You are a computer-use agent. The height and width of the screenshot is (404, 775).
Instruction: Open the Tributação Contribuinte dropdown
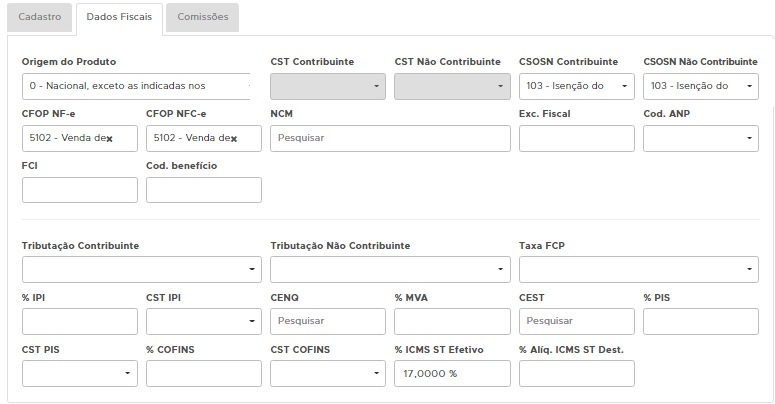(141, 269)
